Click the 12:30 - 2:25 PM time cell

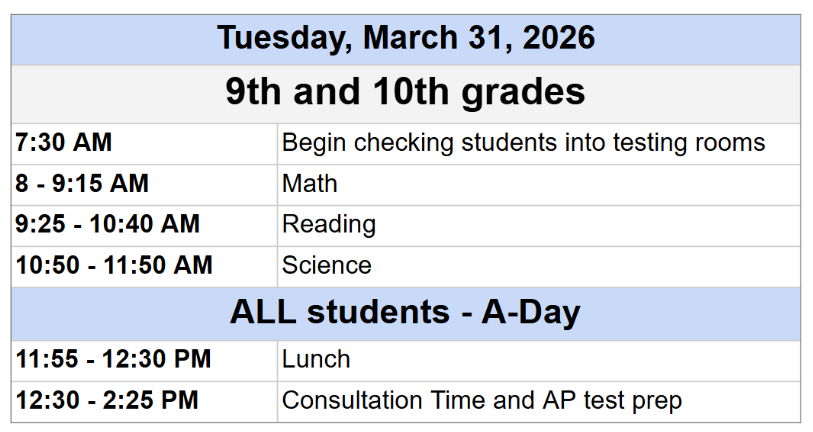pyautogui.click(x=107, y=401)
